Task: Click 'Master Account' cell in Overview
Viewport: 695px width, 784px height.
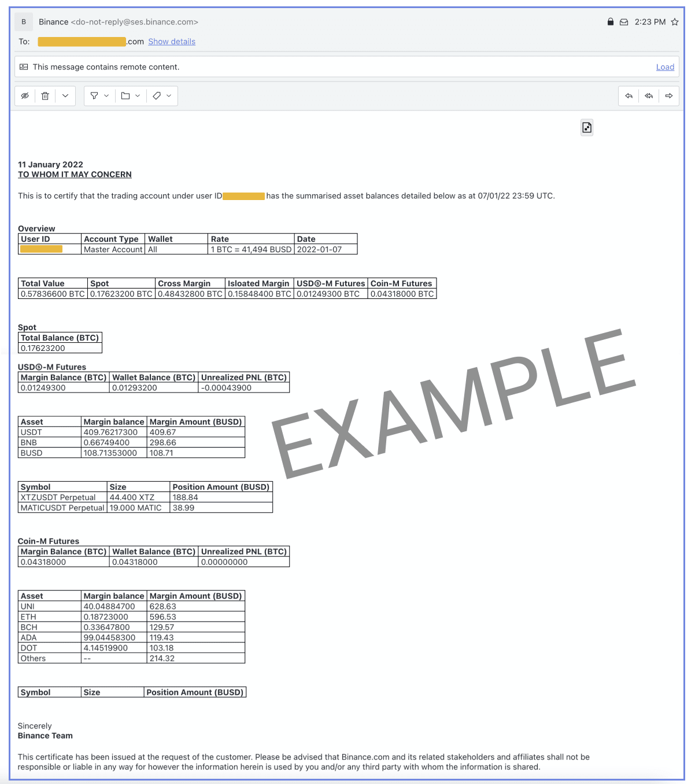Action: (x=113, y=250)
